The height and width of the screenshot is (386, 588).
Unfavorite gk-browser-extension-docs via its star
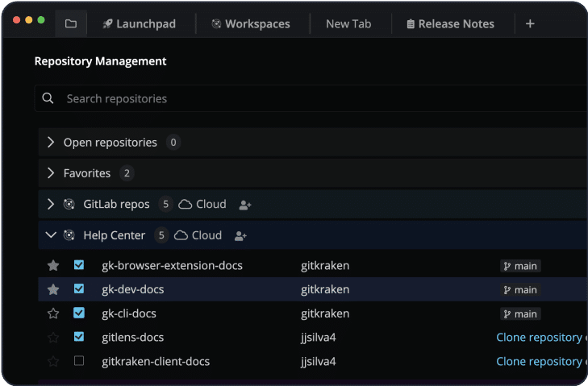(x=53, y=265)
